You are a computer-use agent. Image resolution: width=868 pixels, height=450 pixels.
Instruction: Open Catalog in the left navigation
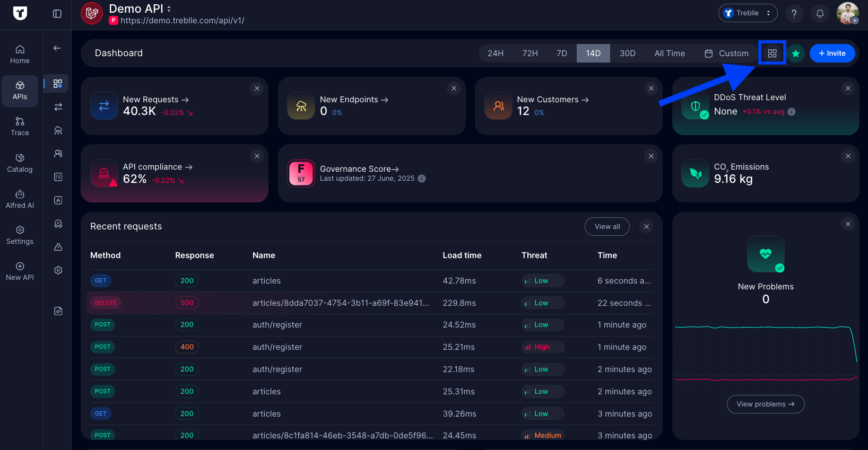point(20,163)
